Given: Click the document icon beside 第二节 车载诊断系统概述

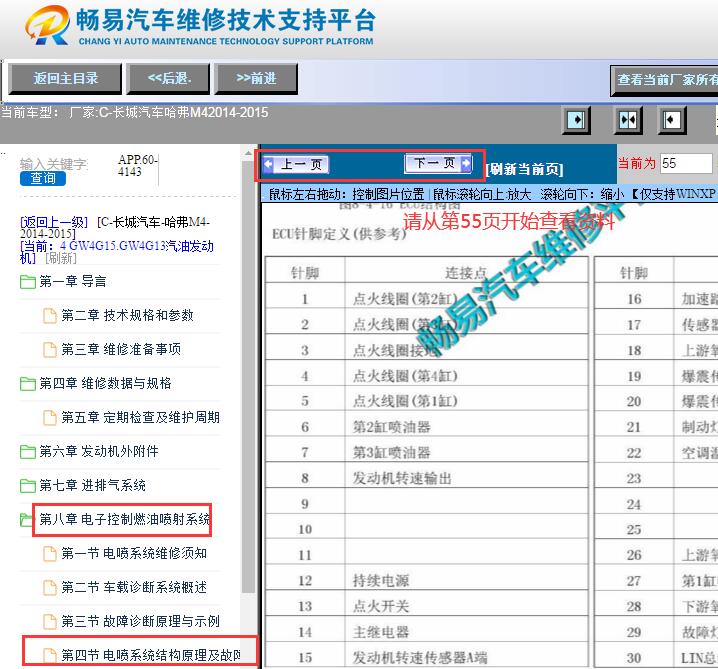Looking at the screenshot, I should tap(49, 587).
